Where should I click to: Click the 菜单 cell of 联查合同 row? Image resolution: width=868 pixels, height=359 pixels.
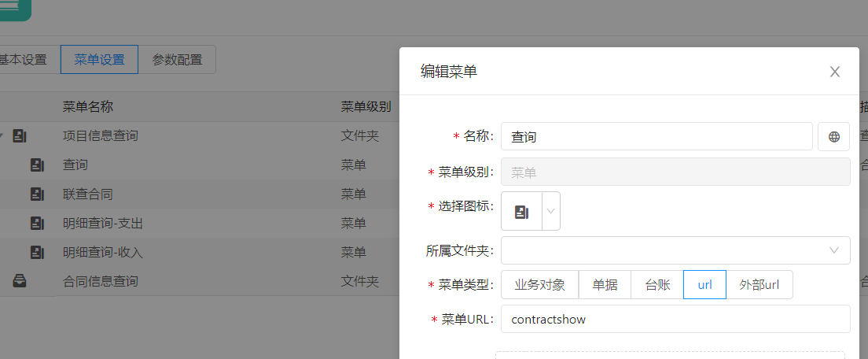tap(353, 194)
